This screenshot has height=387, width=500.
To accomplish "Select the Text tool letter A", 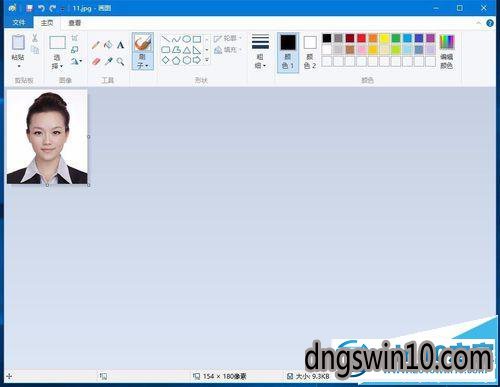I will pos(120,45).
